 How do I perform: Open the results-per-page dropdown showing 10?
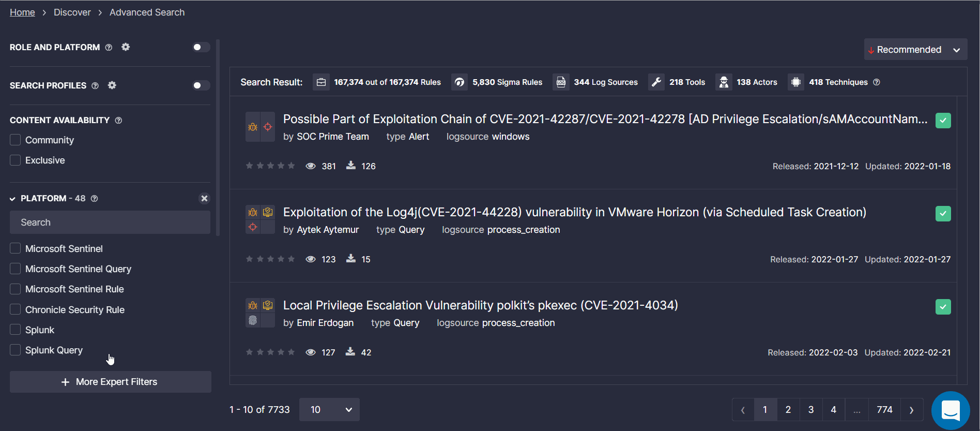pos(329,410)
